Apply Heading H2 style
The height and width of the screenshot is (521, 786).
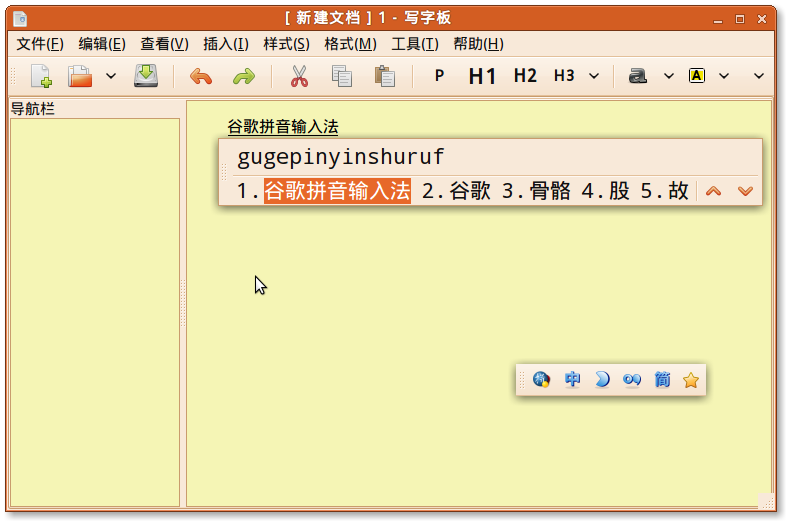pyautogui.click(x=525, y=76)
